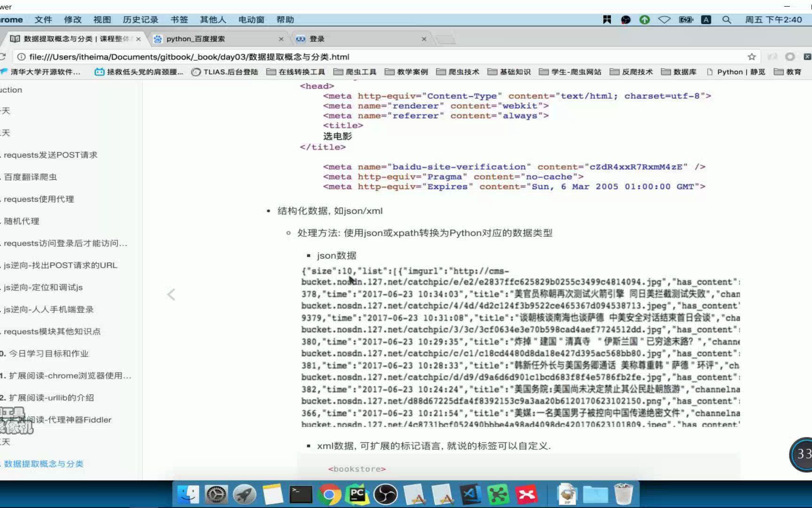Close the python_百度搜索 tab
Screen dimensions: 812x508
[281, 39]
